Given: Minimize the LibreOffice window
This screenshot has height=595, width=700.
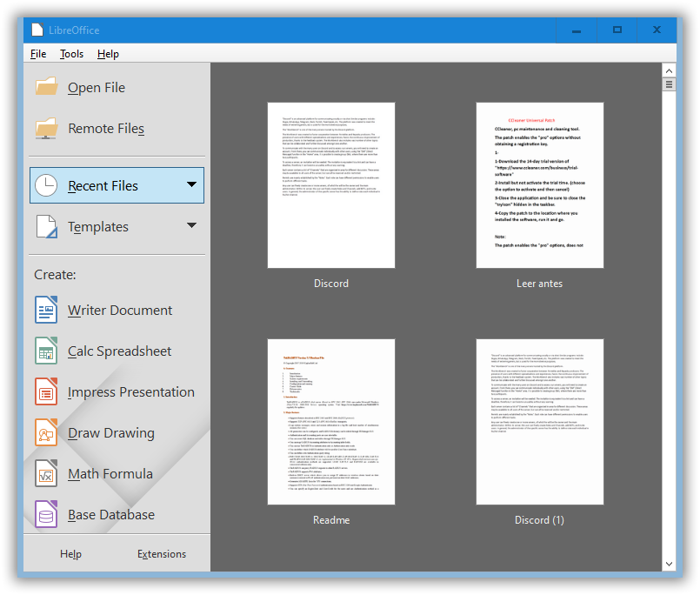Looking at the screenshot, I should (577, 30).
